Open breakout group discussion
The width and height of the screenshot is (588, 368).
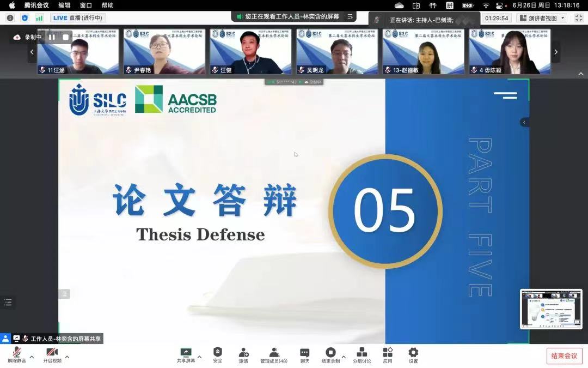tap(362, 353)
